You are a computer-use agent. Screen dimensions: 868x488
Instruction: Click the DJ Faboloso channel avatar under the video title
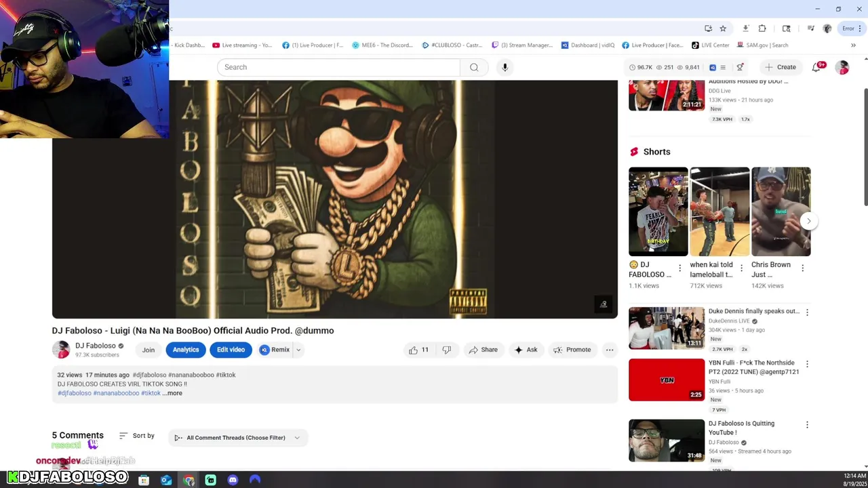[61, 350]
